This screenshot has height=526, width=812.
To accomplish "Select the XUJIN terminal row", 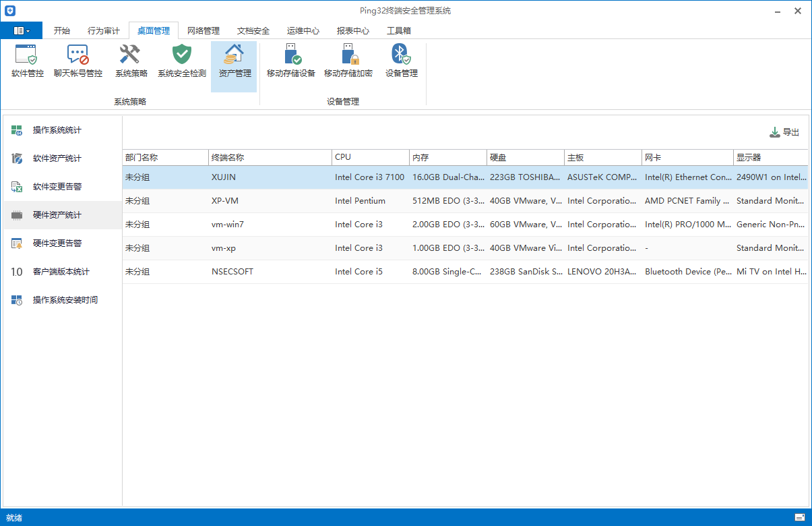I will 465,177.
